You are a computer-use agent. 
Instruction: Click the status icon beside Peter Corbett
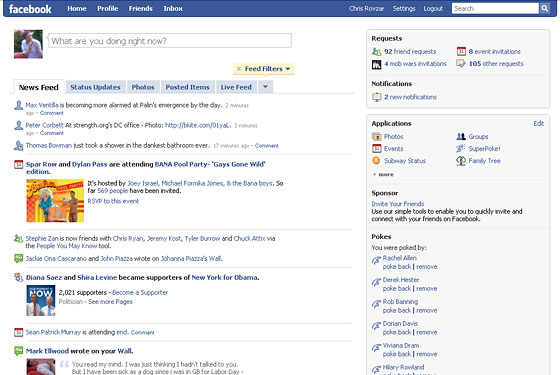[x=19, y=125]
